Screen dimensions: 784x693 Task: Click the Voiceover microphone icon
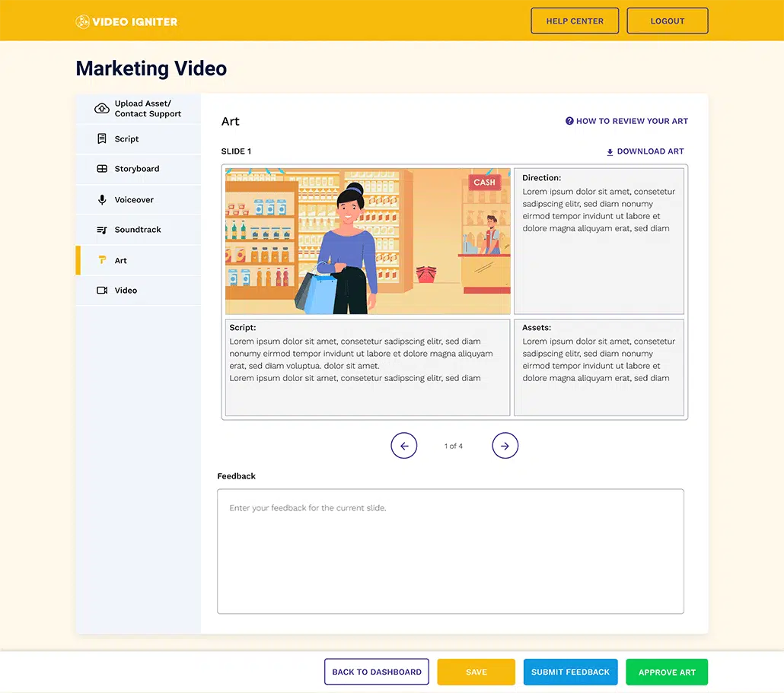(102, 199)
